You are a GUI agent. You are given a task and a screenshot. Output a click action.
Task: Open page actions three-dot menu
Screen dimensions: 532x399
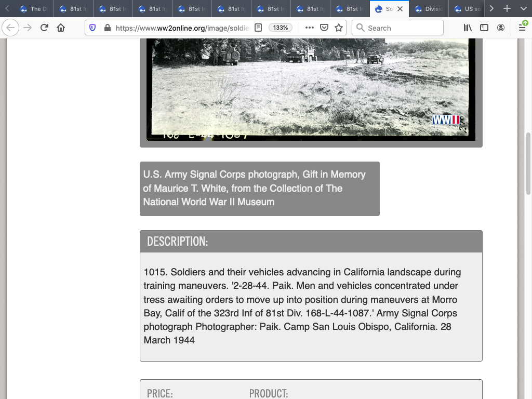tap(309, 28)
